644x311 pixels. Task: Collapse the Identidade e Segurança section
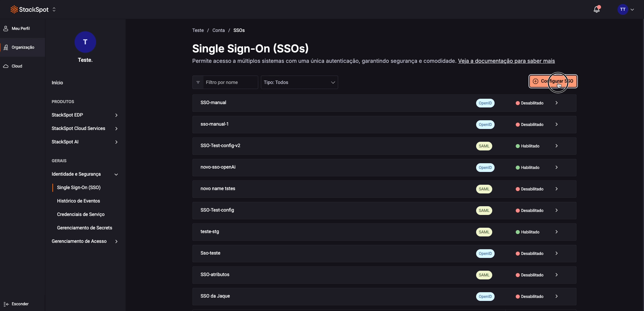pyautogui.click(x=116, y=174)
